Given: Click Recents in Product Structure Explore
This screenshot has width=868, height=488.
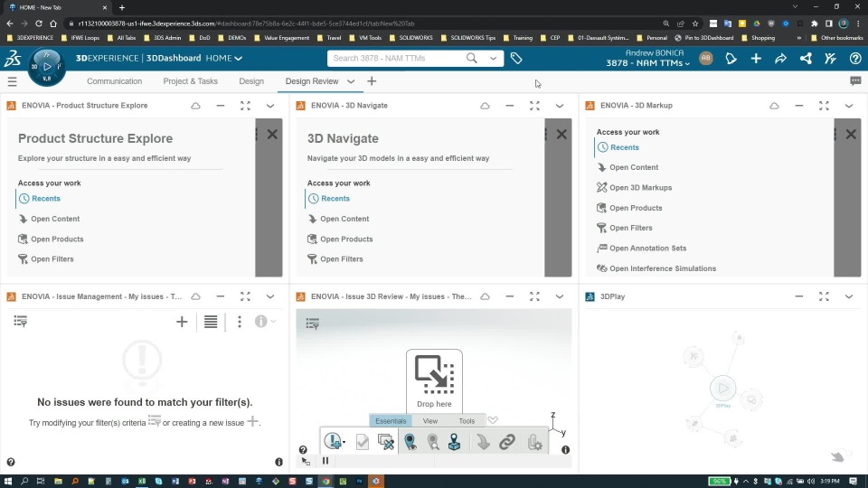Looking at the screenshot, I should pyautogui.click(x=39, y=199).
